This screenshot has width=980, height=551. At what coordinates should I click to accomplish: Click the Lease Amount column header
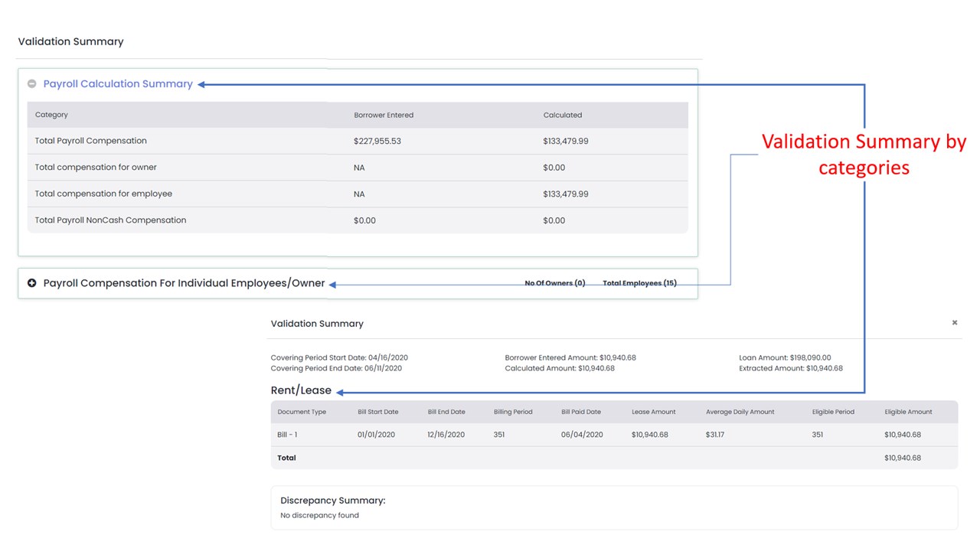(654, 412)
